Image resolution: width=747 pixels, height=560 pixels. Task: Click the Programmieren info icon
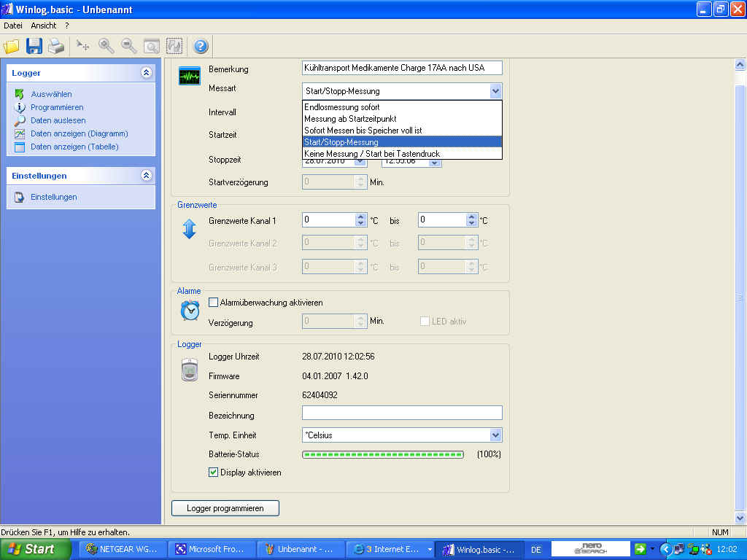click(20, 107)
